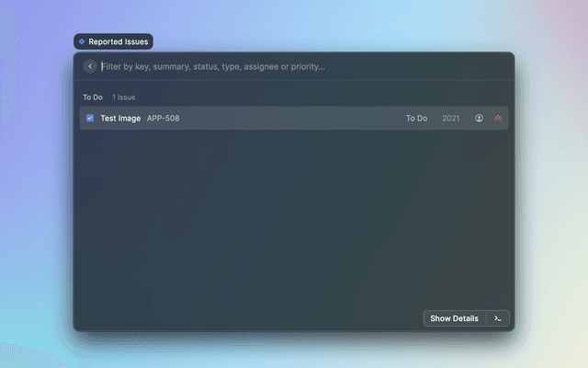Click the divider between Show Details and terminal icon

click(x=486, y=318)
